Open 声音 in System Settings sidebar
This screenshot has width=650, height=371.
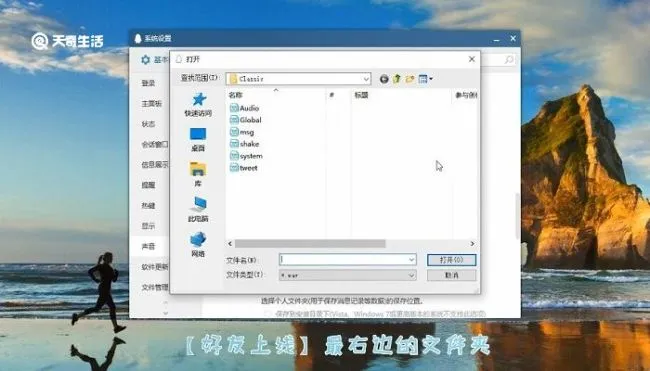[x=148, y=246]
